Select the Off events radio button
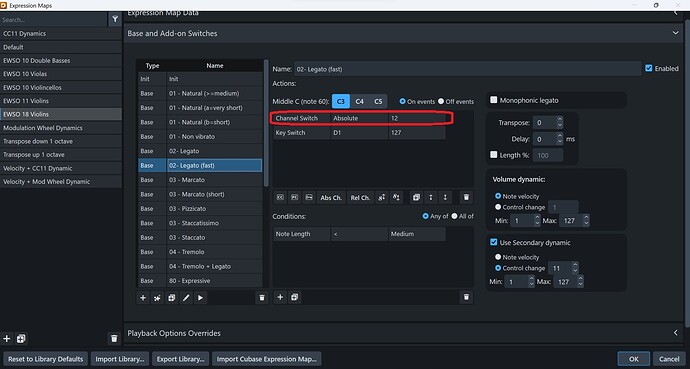 (x=441, y=101)
